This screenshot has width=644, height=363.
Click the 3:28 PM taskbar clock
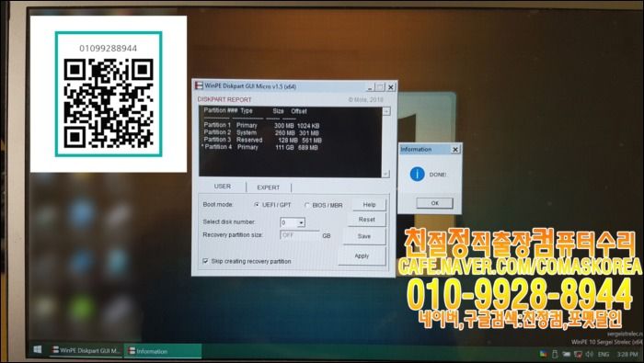[x=627, y=354]
